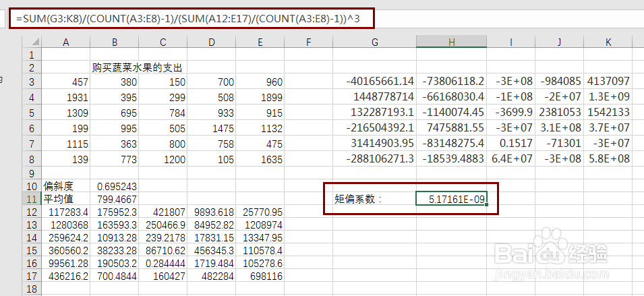
Task: Select column G header
Action: pos(374,42)
